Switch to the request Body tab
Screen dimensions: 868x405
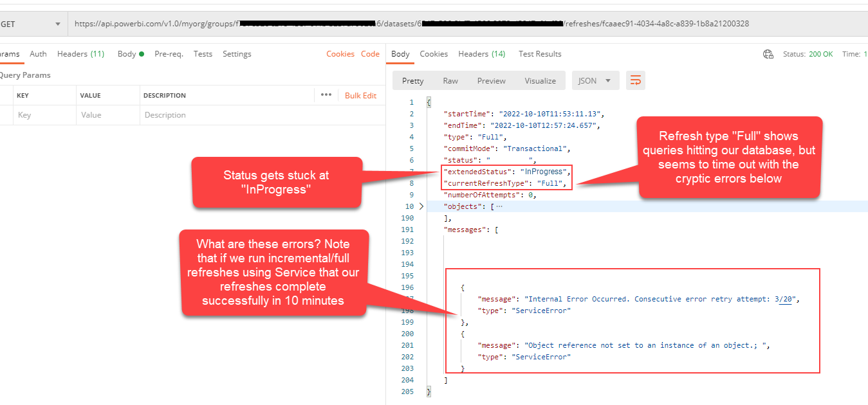click(x=131, y=54)
